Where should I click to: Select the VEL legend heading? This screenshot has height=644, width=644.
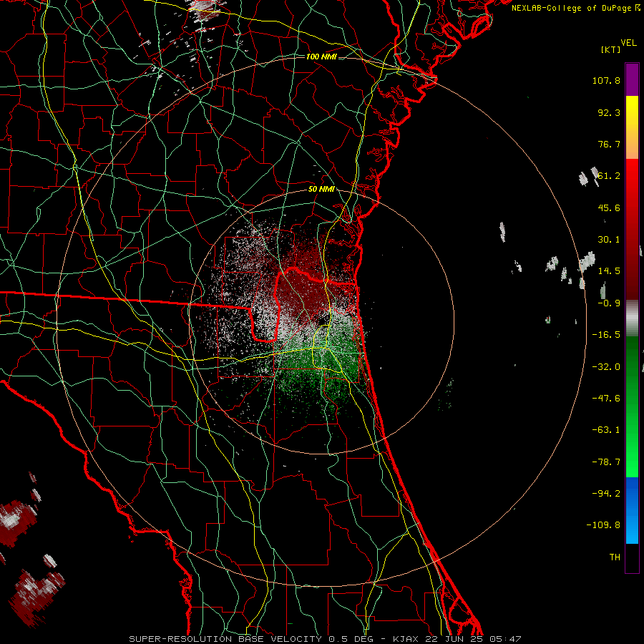coord(628,43)
